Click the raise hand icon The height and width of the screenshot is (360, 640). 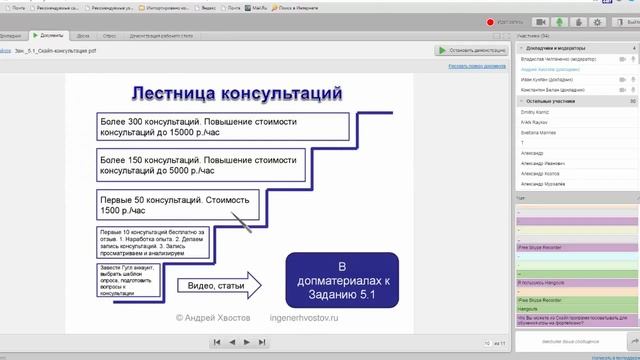click(x=579, y=22)
